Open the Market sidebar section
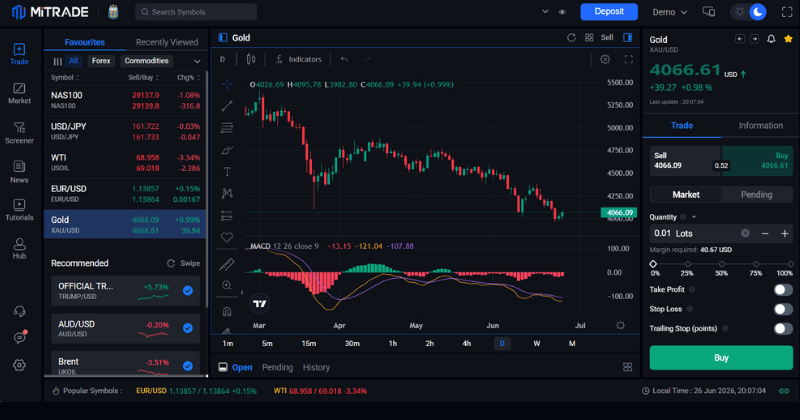This screenshot has width=800, height=420. pyautogui.click(x=19, y=93)
